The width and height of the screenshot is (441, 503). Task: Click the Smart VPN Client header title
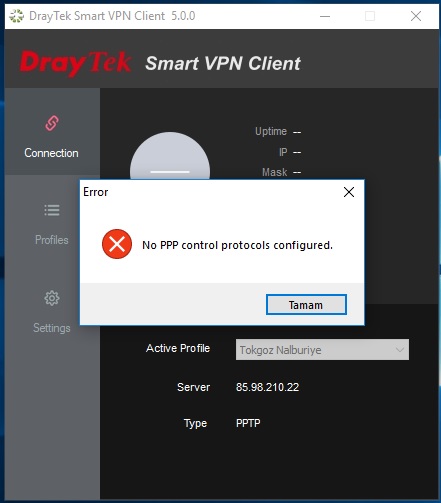point(223,63)
